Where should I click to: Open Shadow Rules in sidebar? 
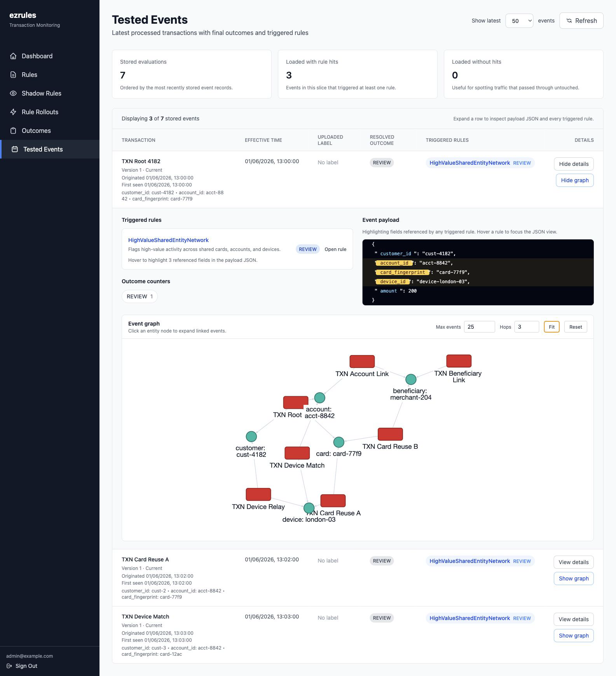point(50,93)
